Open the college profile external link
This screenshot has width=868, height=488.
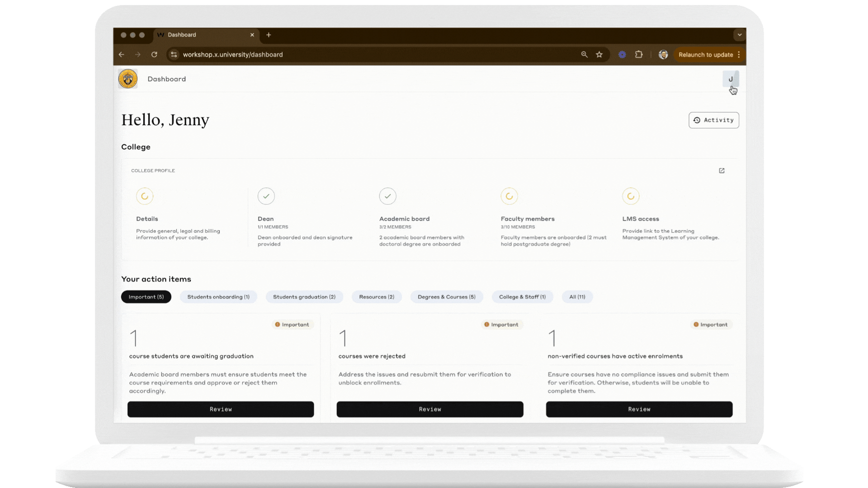tap(722, 170)
